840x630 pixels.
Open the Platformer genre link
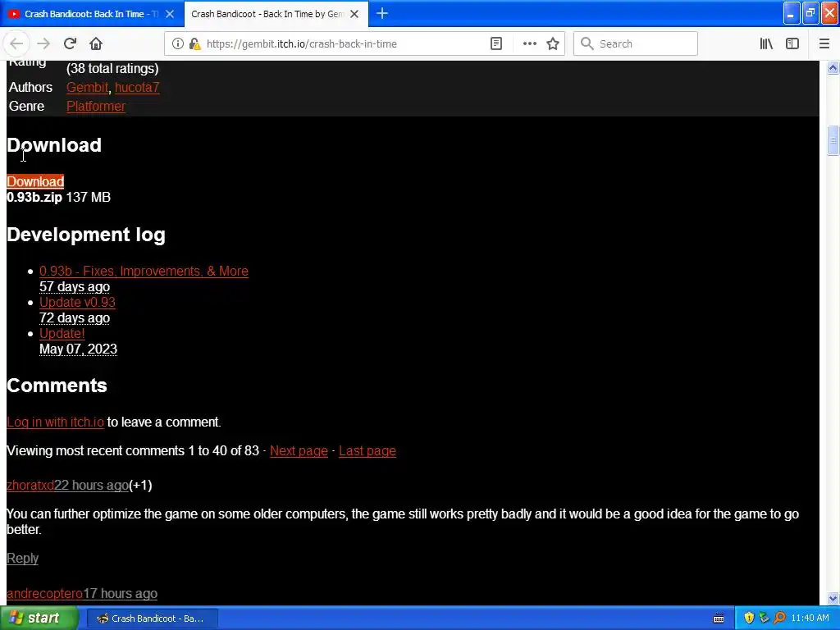pos(96,106)
